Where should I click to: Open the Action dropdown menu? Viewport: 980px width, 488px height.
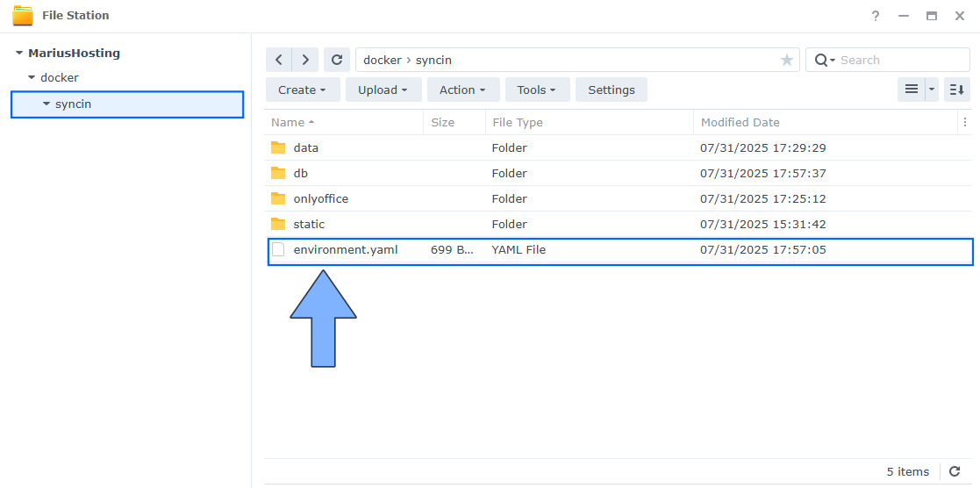point(464,90)
